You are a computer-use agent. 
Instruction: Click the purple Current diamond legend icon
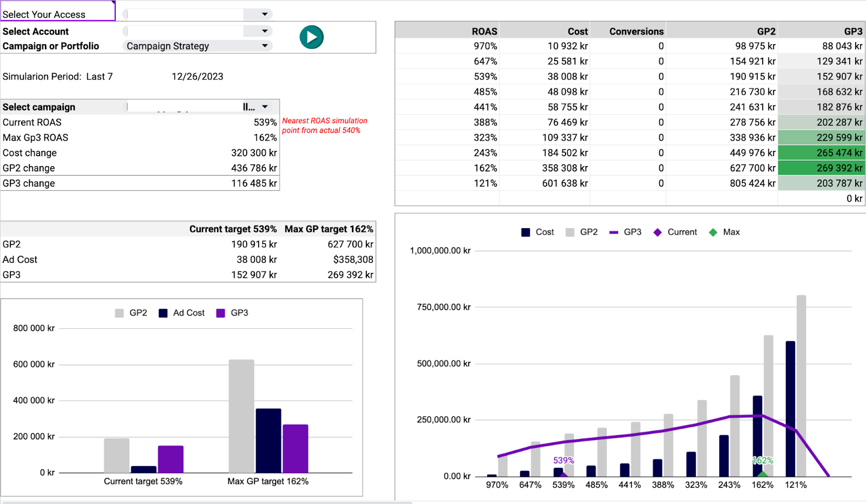[658, 233]
